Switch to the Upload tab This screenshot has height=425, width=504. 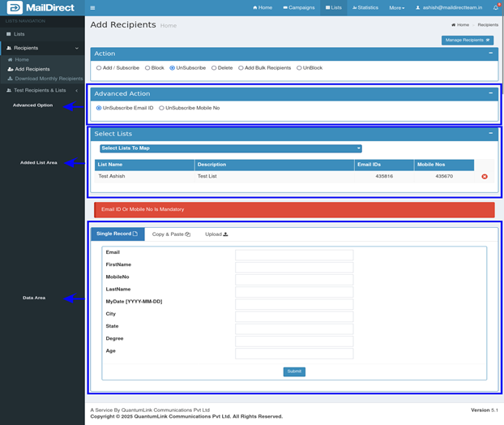216,234
